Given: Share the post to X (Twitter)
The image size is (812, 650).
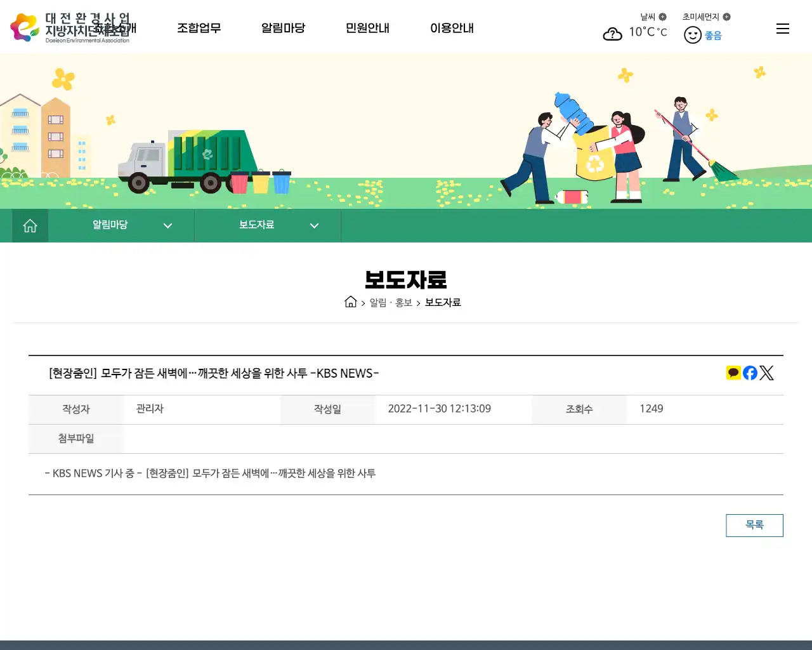Looking at the screenshot, I should [766, 373].
